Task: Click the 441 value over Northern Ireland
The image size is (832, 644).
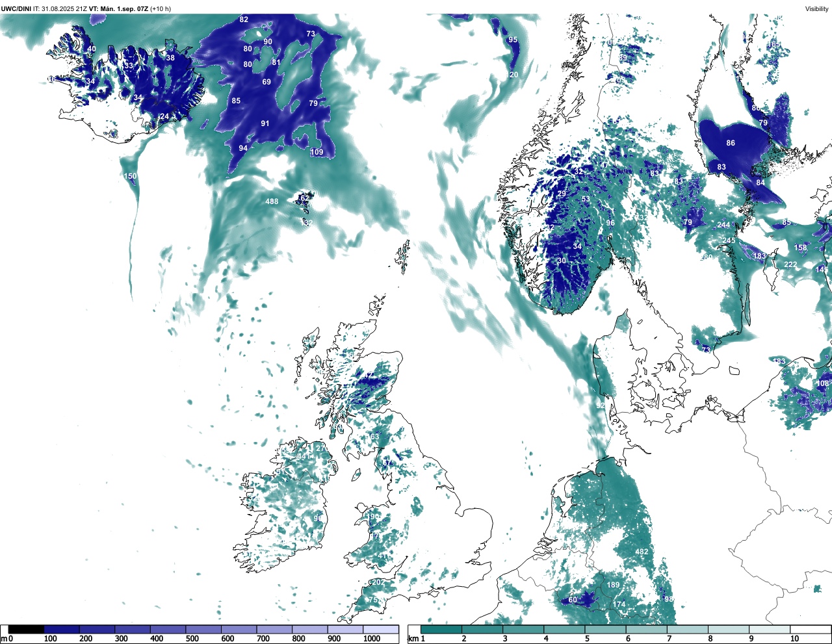Action: point(303,456)
